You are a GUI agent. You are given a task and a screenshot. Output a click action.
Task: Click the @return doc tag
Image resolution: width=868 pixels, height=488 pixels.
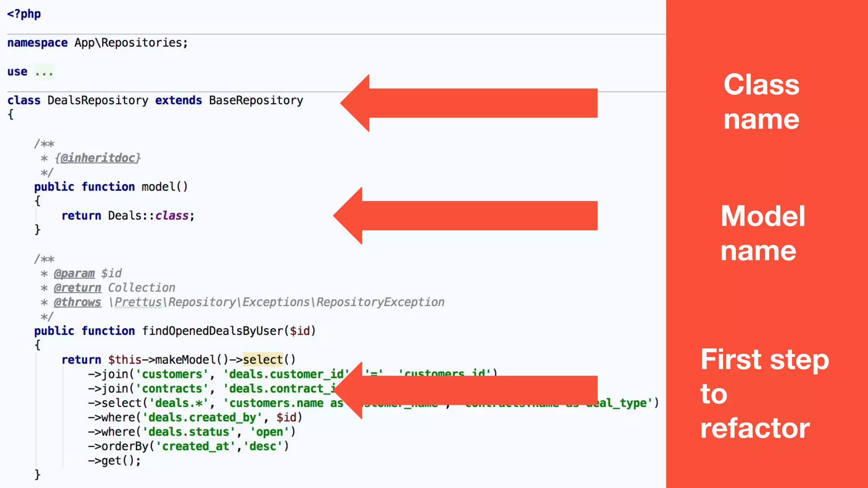click(x=77, y=288)
